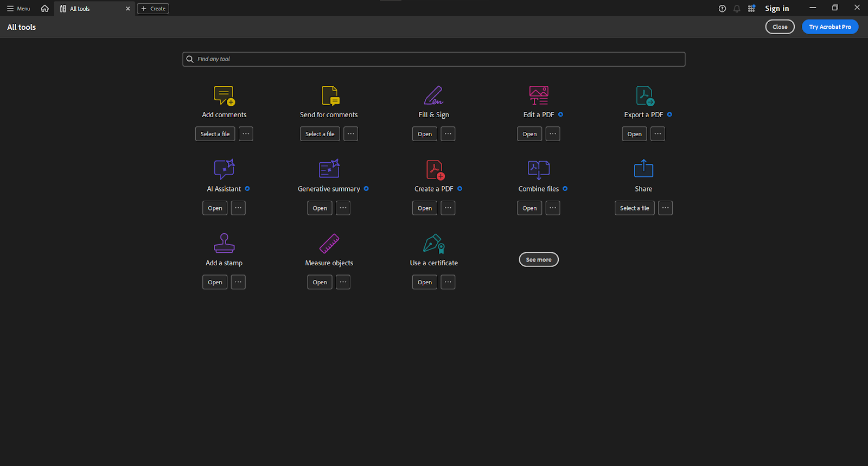The height and width of the screenshot is (466, 868).
Task: Click the premium badge next to Export a PDF
Action: (x=670, y=114)
